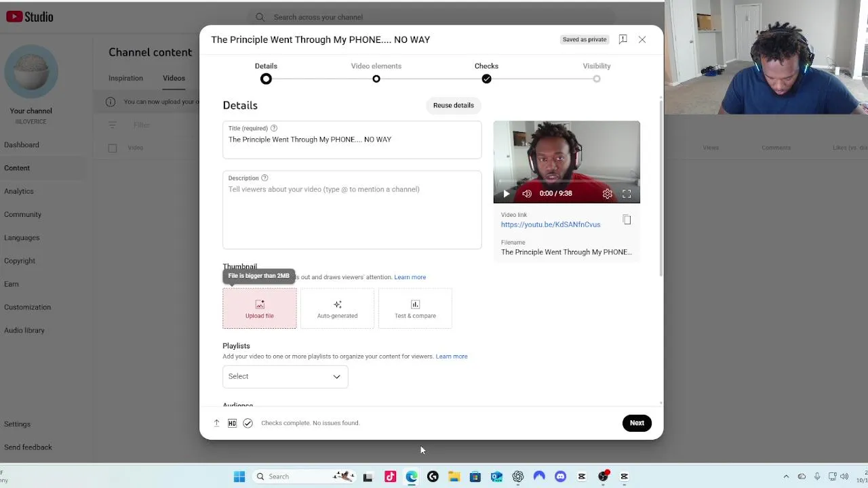This screenshot has width=868, height=488.
Task: Copy the video link with the copy icon
Action: [x=627, y=220]
